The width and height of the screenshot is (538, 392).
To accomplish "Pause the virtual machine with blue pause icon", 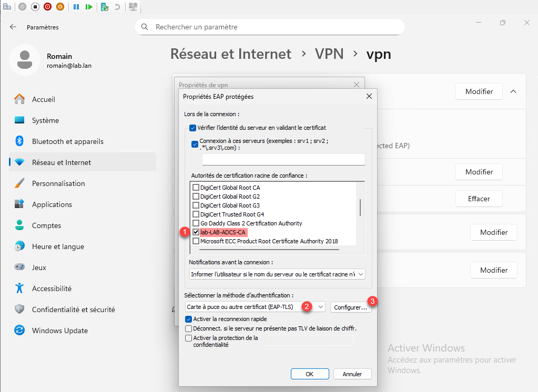I will point(76,7).
